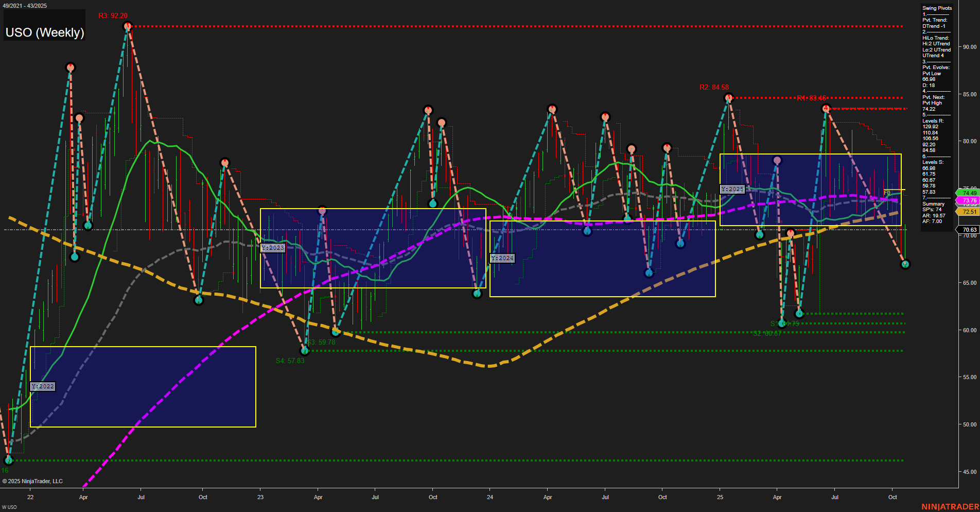
Task: Select the Y:2024 range label
Action: point(502,258)
